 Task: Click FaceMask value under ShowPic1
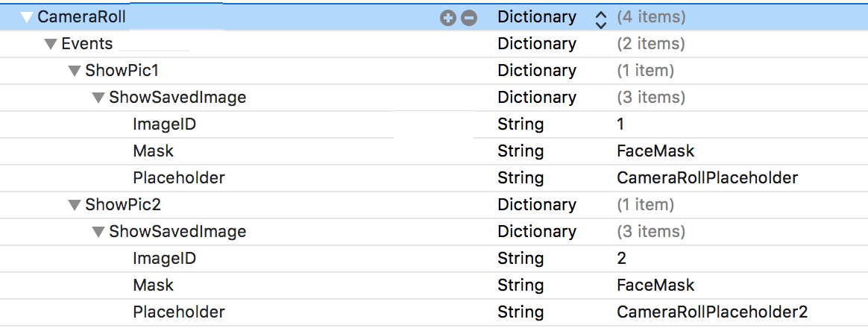point(655,151)
